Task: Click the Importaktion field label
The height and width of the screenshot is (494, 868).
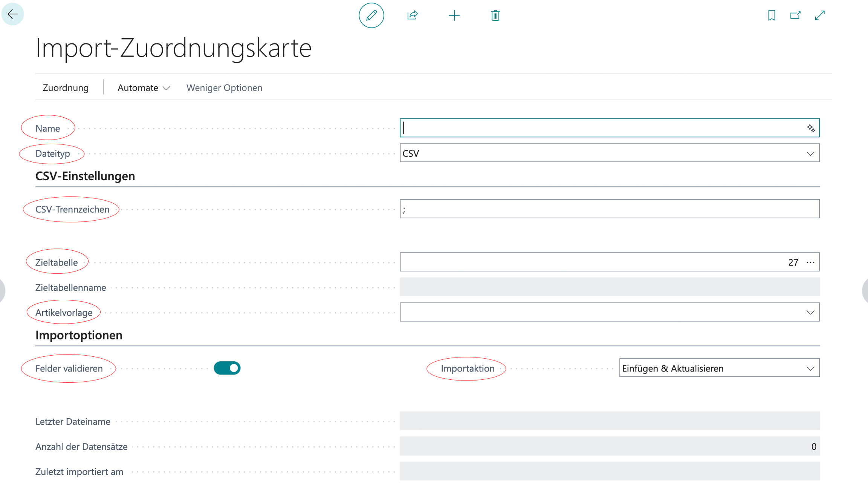Action: (x=468, y=368)
